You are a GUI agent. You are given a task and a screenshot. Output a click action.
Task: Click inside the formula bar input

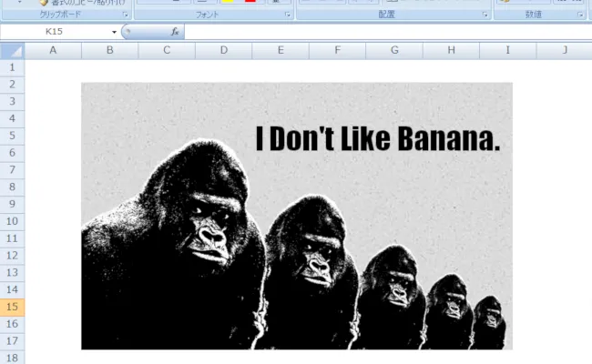[x=383, y=32]
